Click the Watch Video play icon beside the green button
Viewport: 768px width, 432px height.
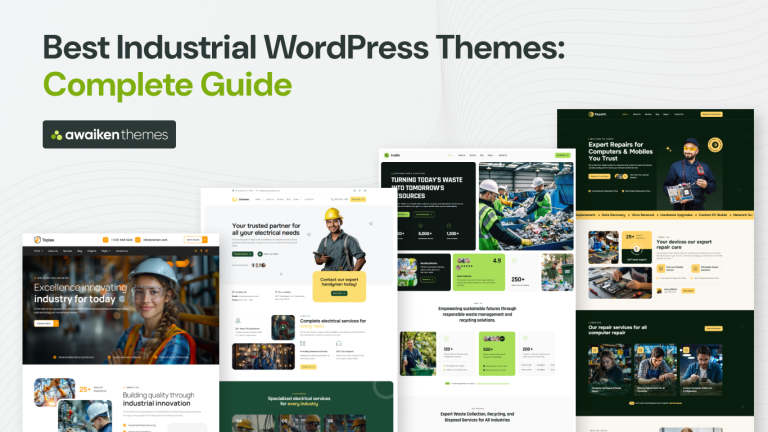[260, 254]
